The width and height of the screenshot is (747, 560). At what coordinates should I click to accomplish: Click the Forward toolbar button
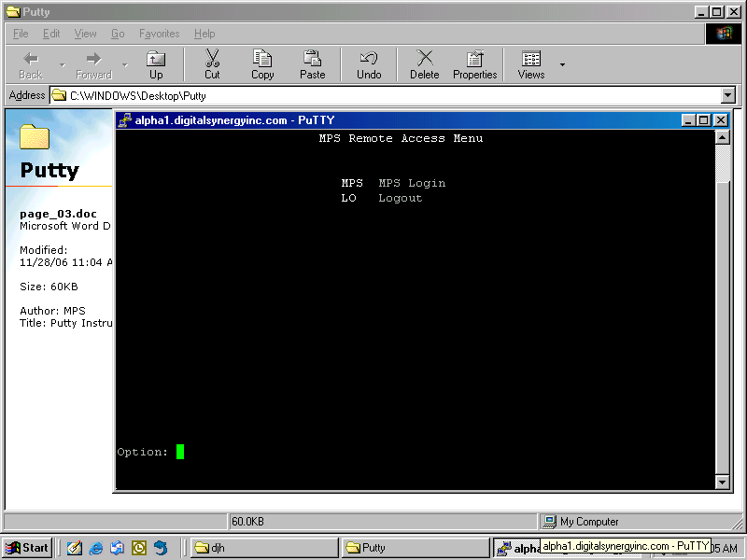click(94, 65)
